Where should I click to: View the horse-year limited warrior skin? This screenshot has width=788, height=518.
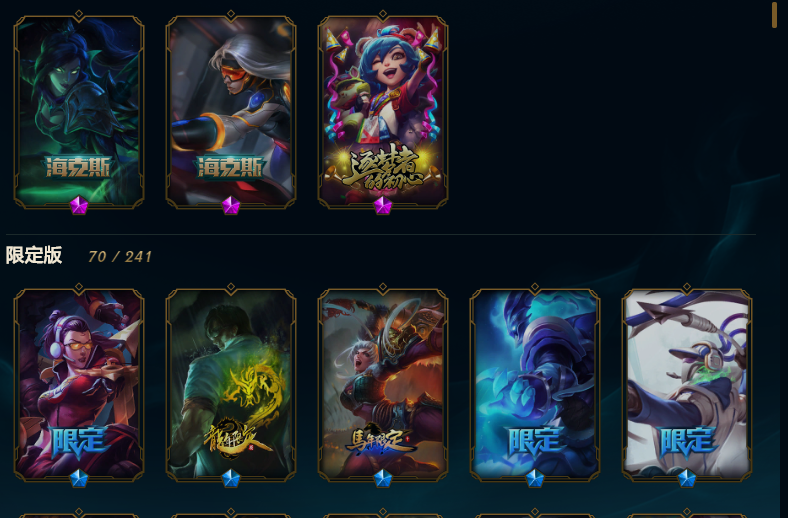tap(382, 384)
